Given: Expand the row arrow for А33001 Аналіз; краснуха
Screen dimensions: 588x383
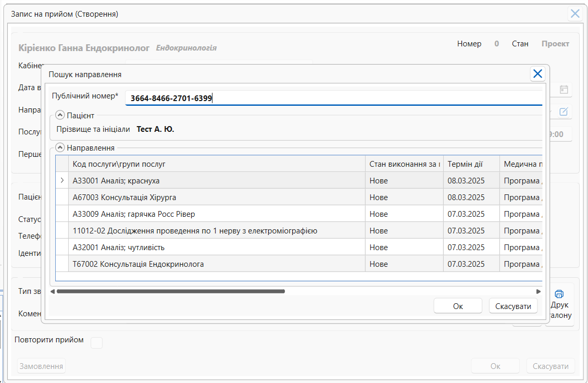Looking at the screenshot, I should (x=62, y=180).
